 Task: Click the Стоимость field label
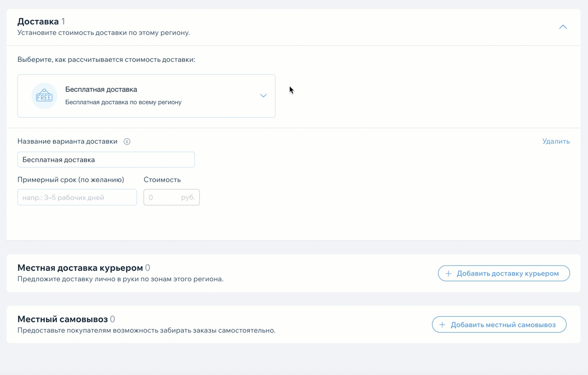162,180
